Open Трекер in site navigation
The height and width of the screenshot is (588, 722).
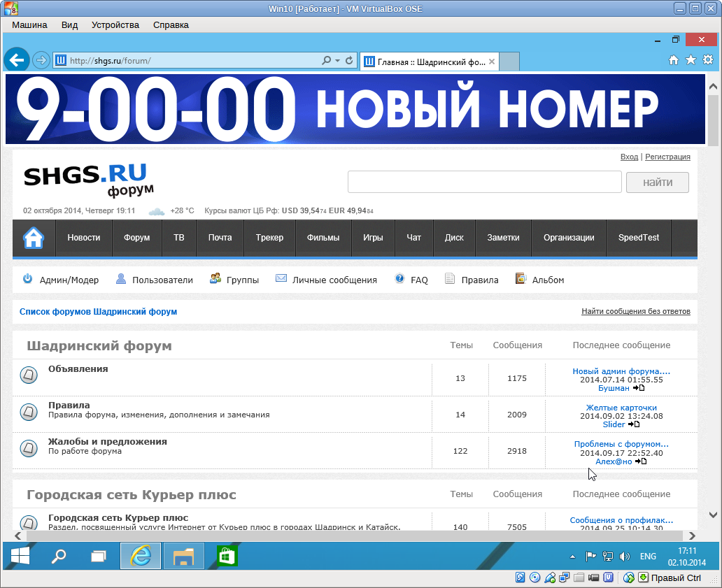[269, 238]
